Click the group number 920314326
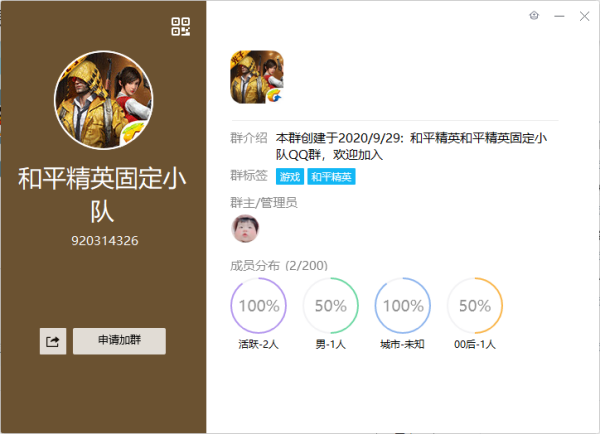 [104, 241]
